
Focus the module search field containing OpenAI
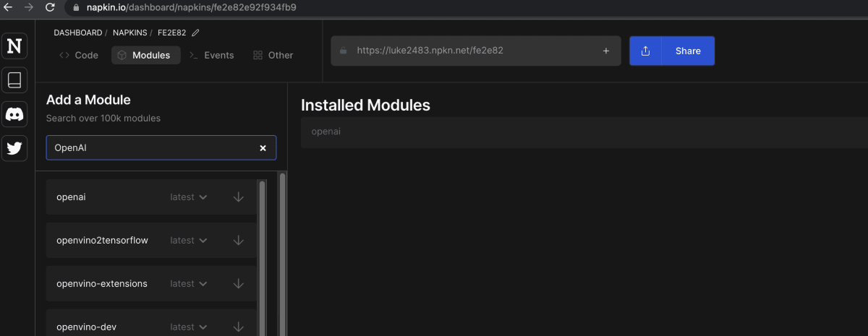click(x=161, y=147)
